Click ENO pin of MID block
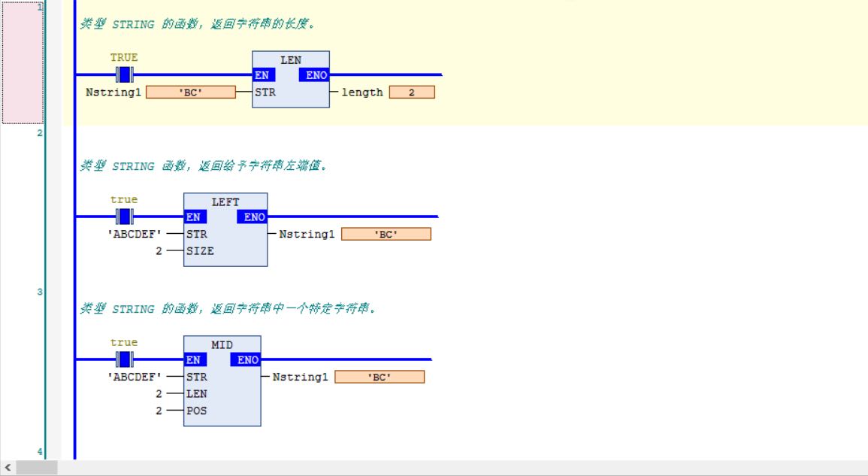The width and height of the screenshot is (868, 476). point(245,359)
